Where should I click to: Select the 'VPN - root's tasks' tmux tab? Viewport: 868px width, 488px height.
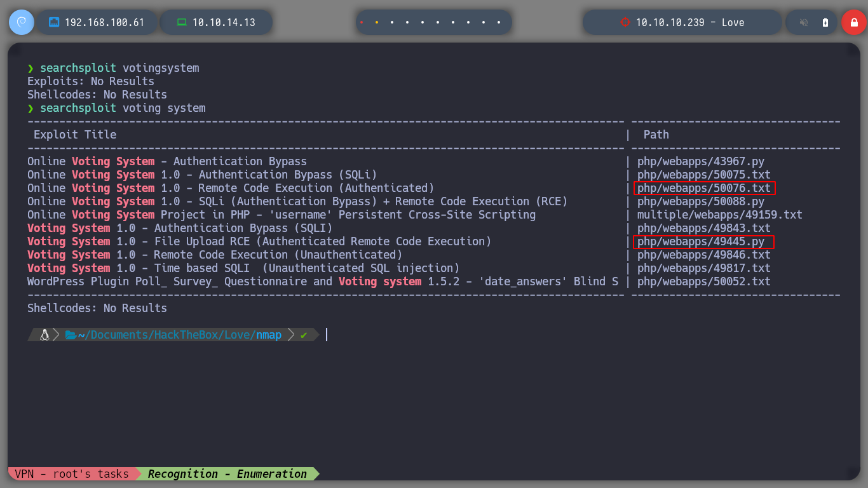[72, 474]
